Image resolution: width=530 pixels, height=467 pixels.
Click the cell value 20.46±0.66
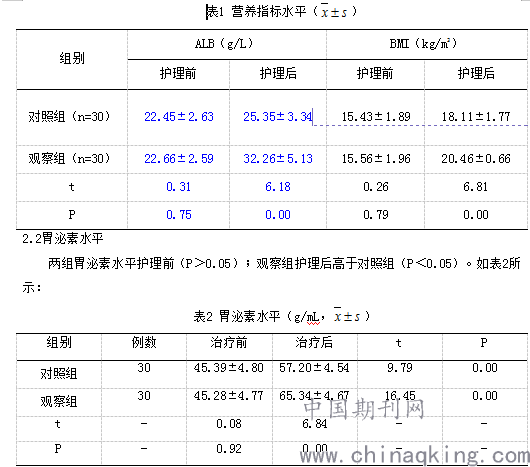tap(476, 159)
